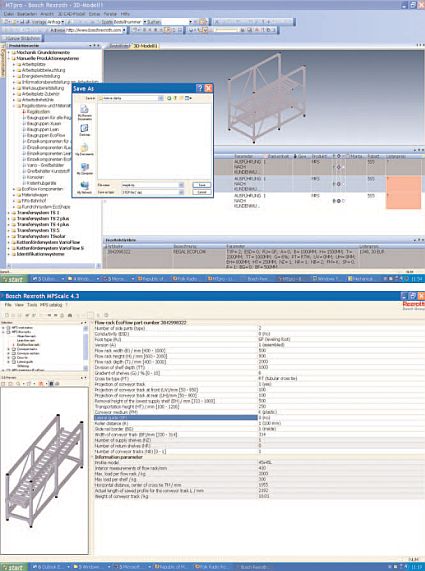The height and width of the screenshot is (571, 425).
Task: Click Roller distance parameter row
Action: (x=259, y=424)
